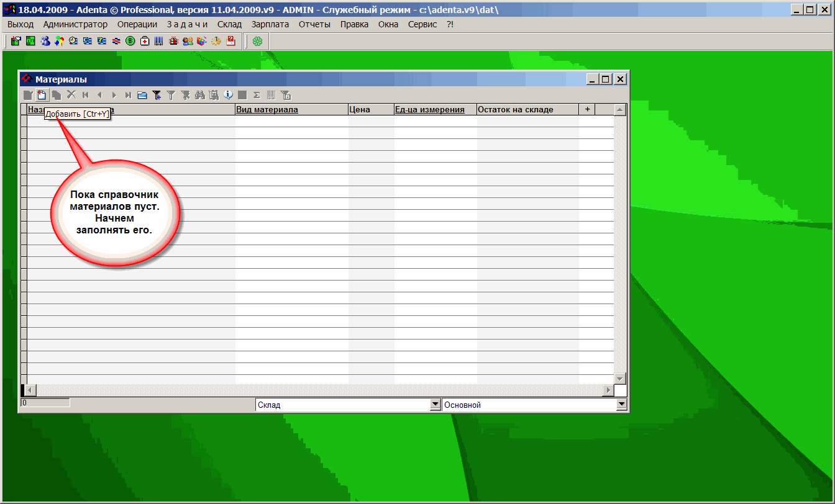Click the colorful balloons icon in main toolbar
Screen dimensions: 835x504
point(59,41)
